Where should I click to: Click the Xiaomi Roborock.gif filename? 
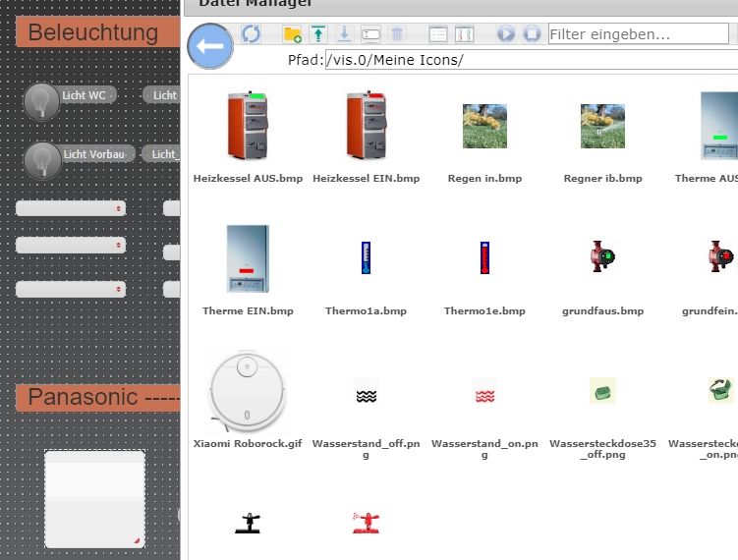coord(248,444)
